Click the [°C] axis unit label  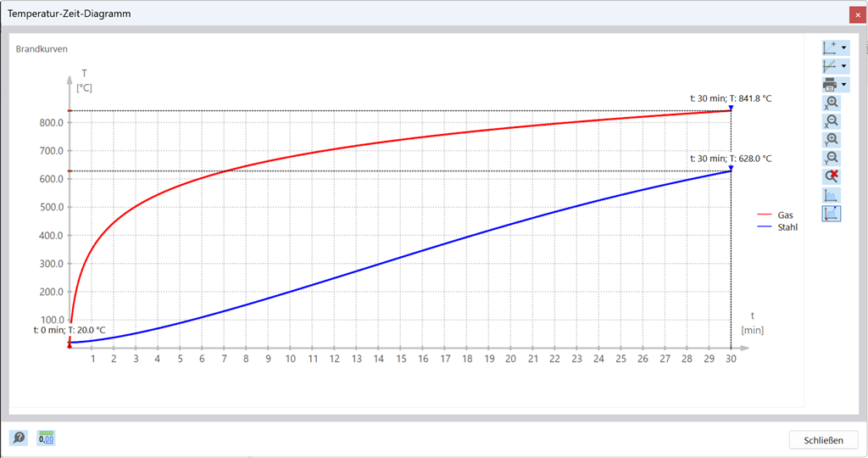click(84, 87)
